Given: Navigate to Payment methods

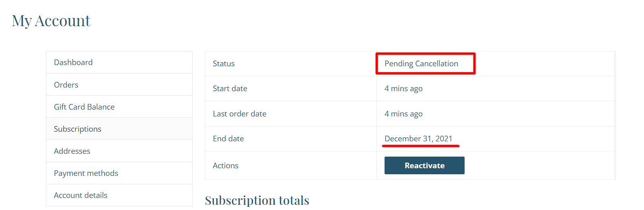Looking at the screenshot, I should point(86,173).
